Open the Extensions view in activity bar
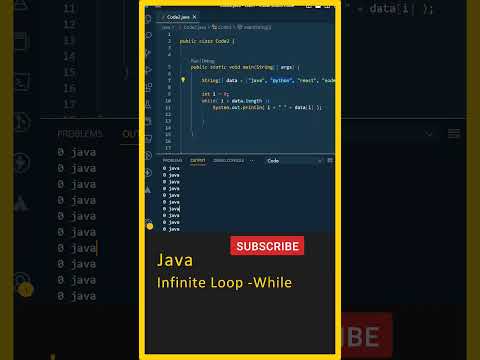 [x=149, y=87]
